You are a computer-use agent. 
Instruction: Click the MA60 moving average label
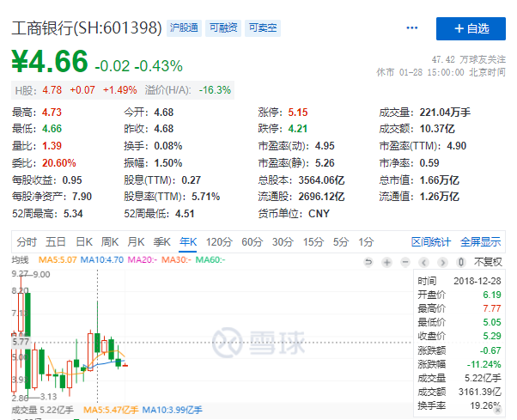click(210, 259)
